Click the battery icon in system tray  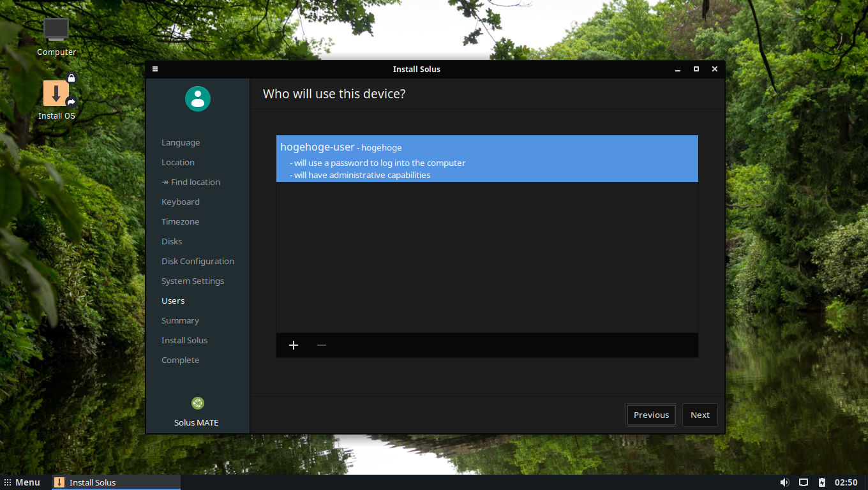[822, 482]
